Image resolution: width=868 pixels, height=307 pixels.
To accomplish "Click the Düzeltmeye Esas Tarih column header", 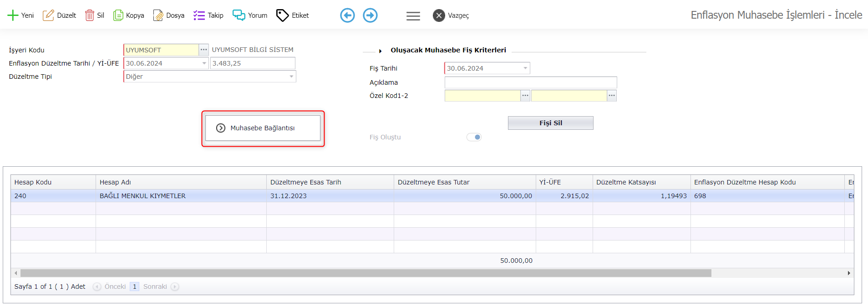I will click(330, 182).
